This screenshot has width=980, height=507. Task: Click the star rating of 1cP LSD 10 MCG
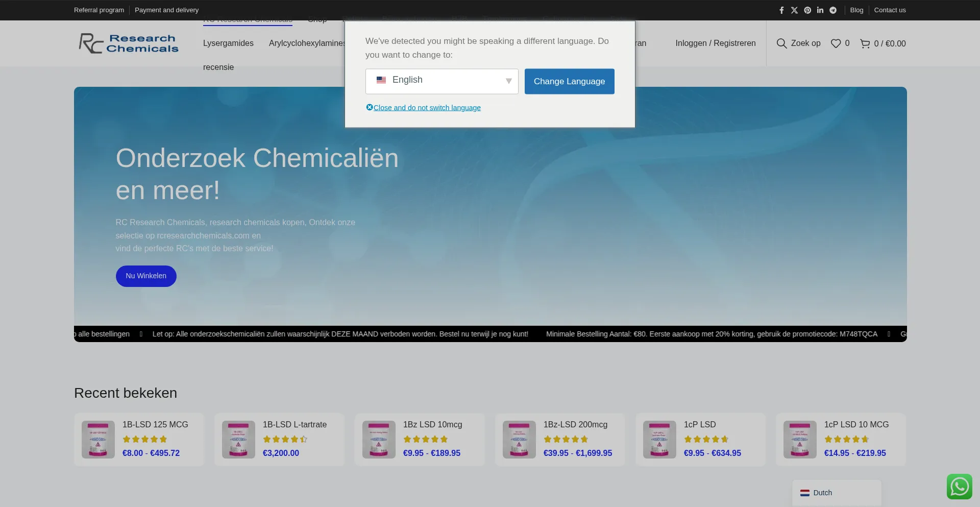click(847, 439)
